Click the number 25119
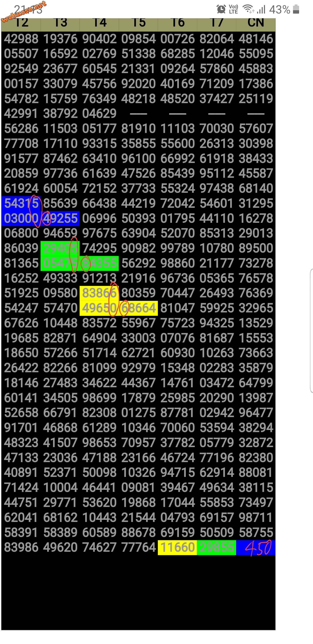This screenshot has width=313, height=644. (256, 99)
